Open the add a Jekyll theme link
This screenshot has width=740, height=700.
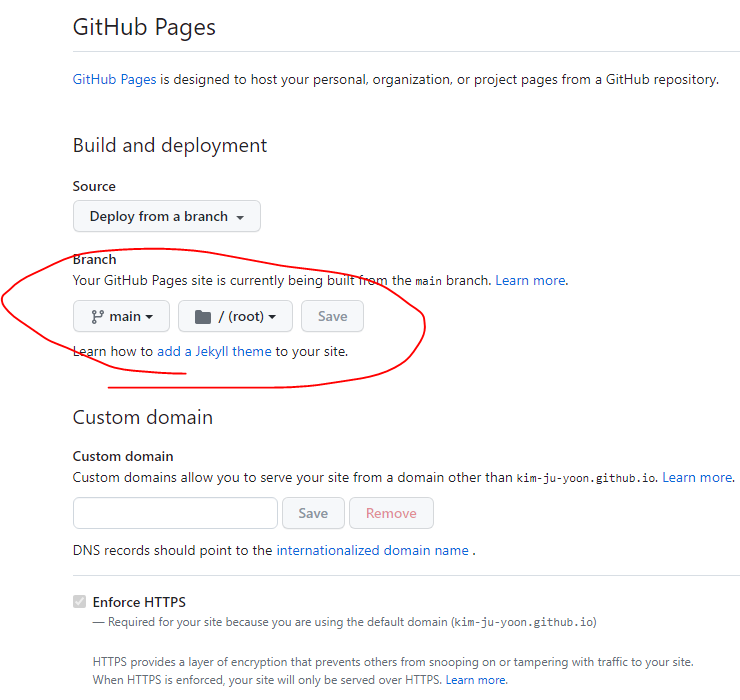point(214,351)
